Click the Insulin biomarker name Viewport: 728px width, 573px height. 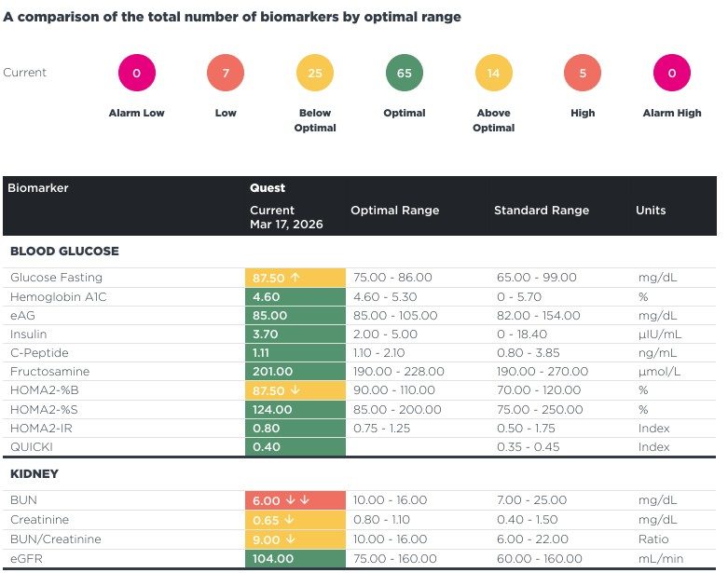28,334
